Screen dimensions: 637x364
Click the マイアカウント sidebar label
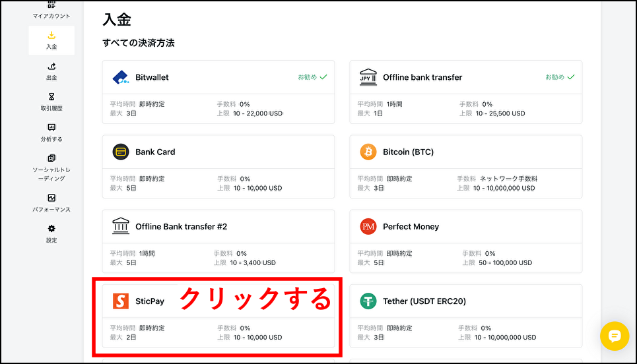click(x=51, y=16)
